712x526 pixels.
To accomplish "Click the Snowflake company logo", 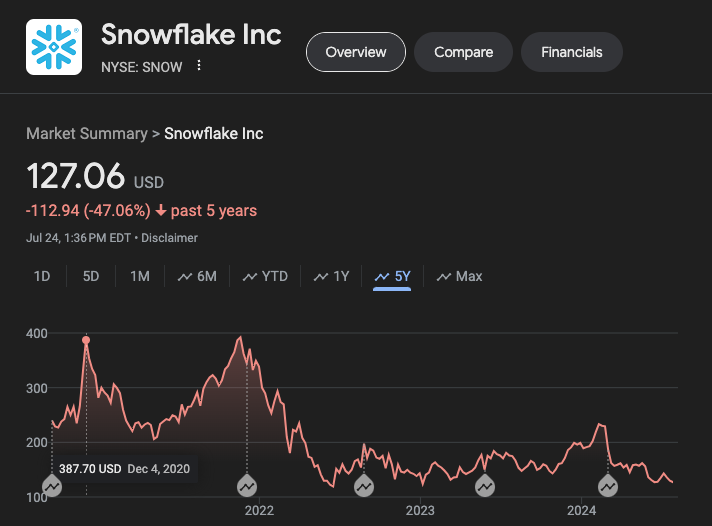I will coord(54,47).
